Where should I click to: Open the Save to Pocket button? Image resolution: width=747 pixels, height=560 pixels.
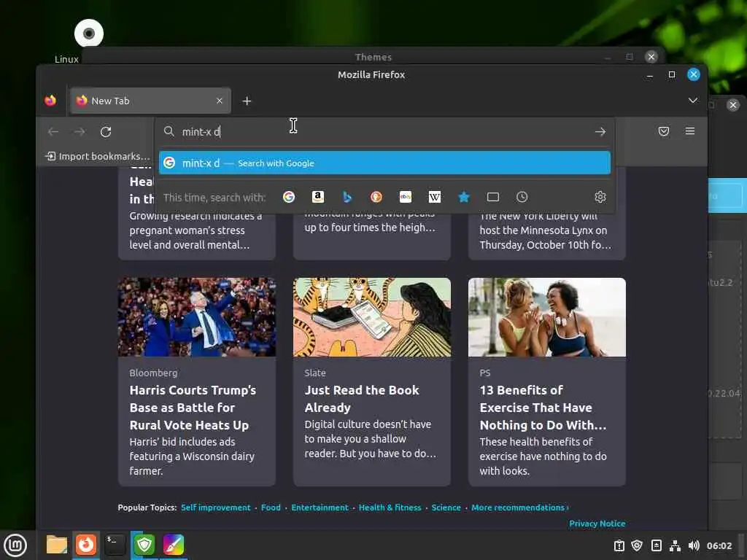click(x=664, y=131)
